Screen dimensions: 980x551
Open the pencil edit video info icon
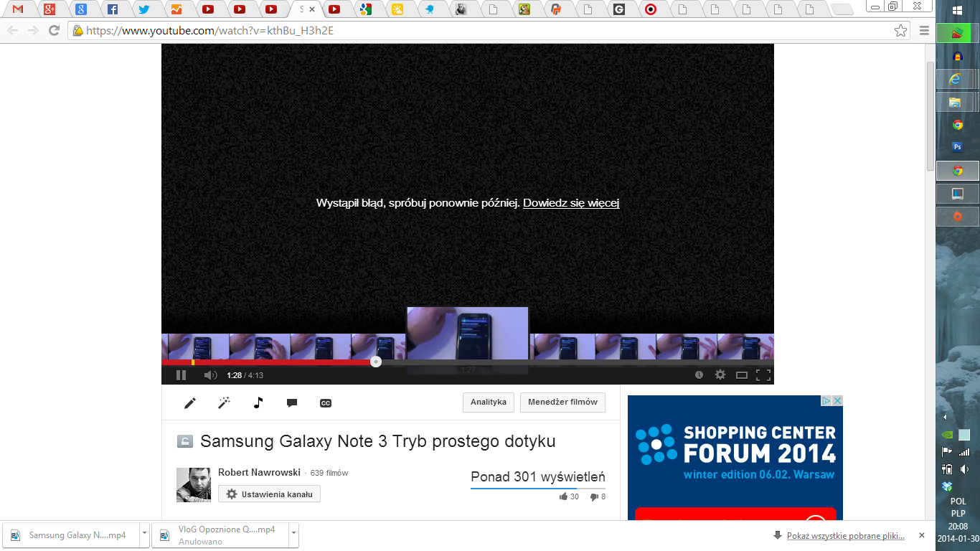click(190, 403)
